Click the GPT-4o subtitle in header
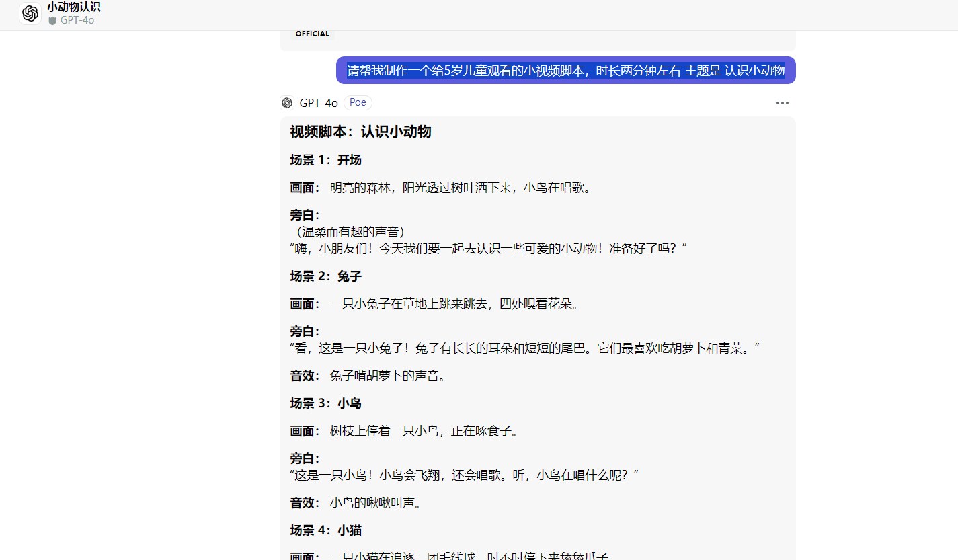Viewport: 958px width, 560px height. (77, 21)
